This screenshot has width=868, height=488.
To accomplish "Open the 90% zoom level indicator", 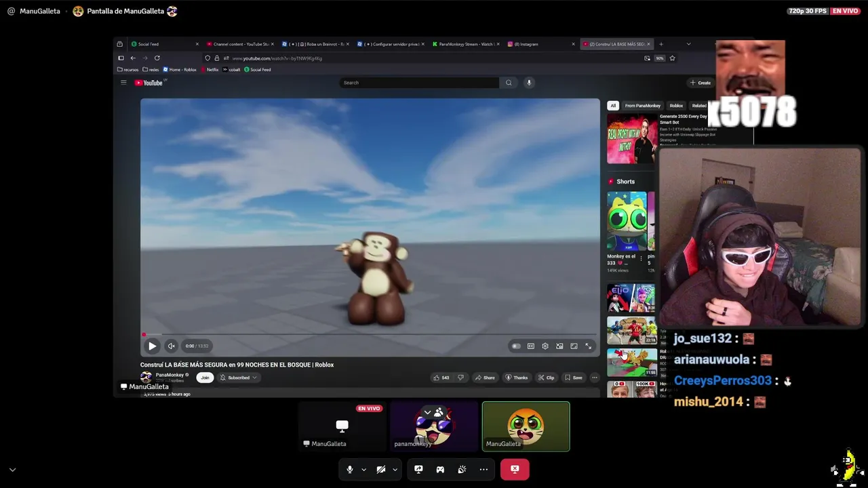I will (x=659, y=58).
